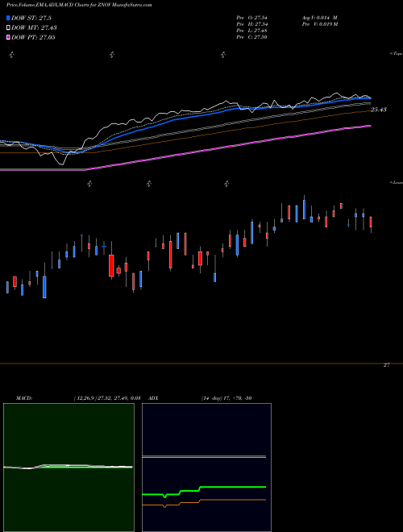Click the 'Pre H: 27.54' high value
403x532 pixels.
(251, 24)
